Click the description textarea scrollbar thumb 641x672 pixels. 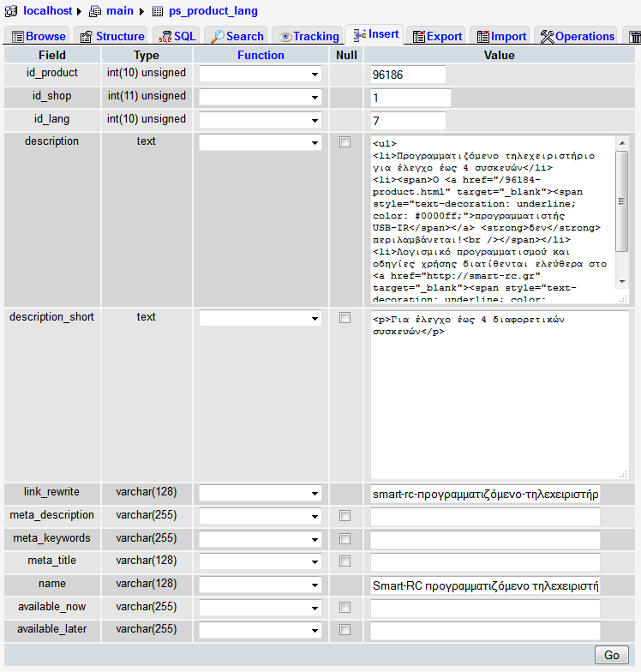pyautogui.click(x=622, y=201)
